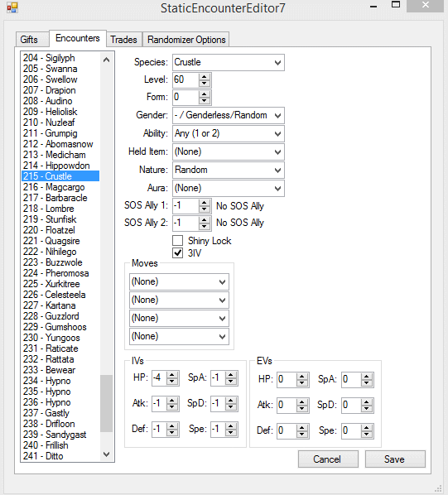The width and height of the screenshot is (448, 495).
Task: Increase the HP EV value
Action: (x=302, y=377)
